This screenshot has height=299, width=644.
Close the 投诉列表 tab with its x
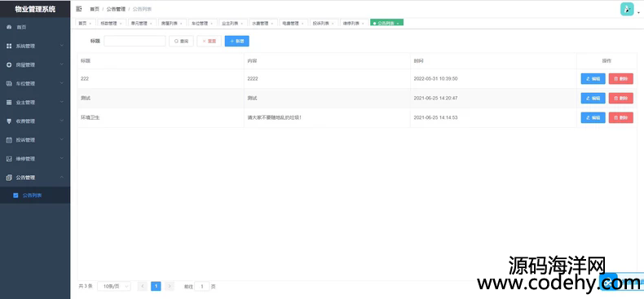coord(333,24)
